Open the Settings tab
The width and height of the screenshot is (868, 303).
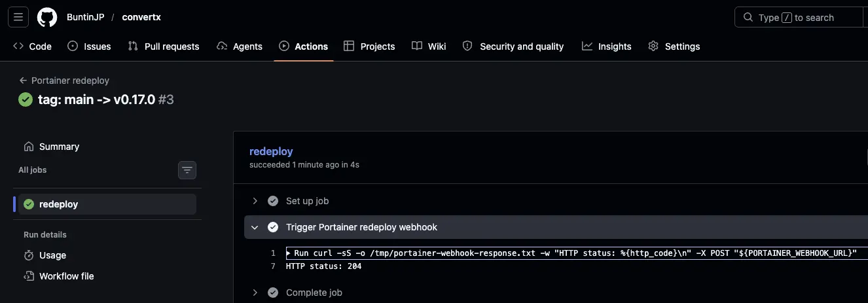coord(674,46)
